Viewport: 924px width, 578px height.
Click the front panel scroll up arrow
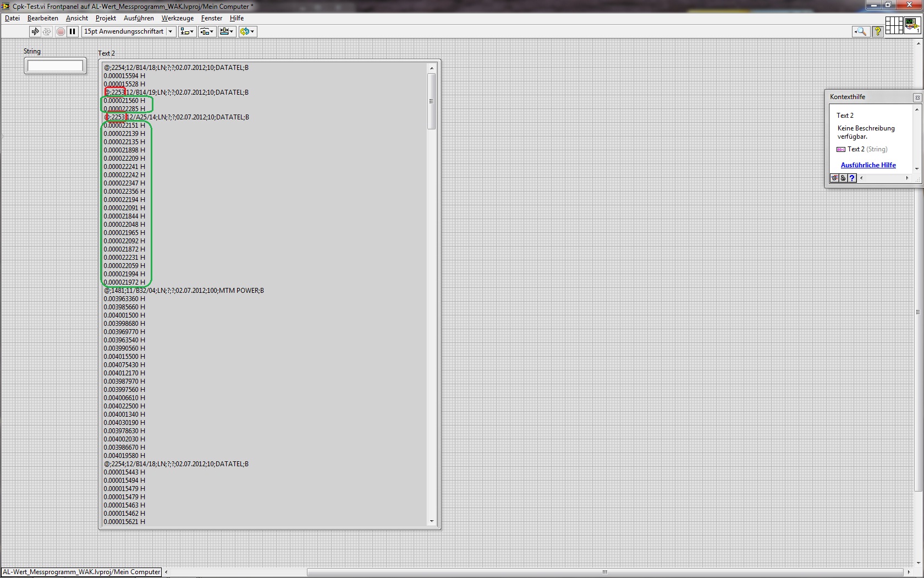coord(918,42)
